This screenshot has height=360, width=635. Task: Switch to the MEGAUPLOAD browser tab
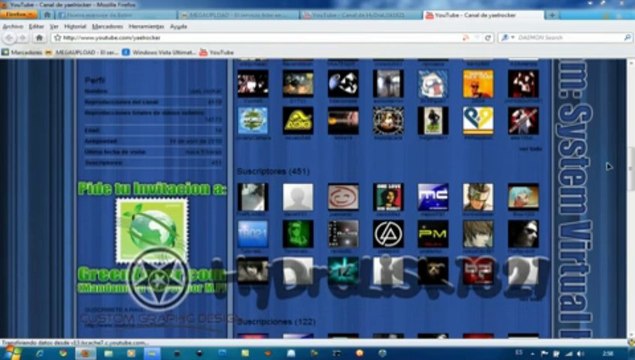(x=239, y=15)
